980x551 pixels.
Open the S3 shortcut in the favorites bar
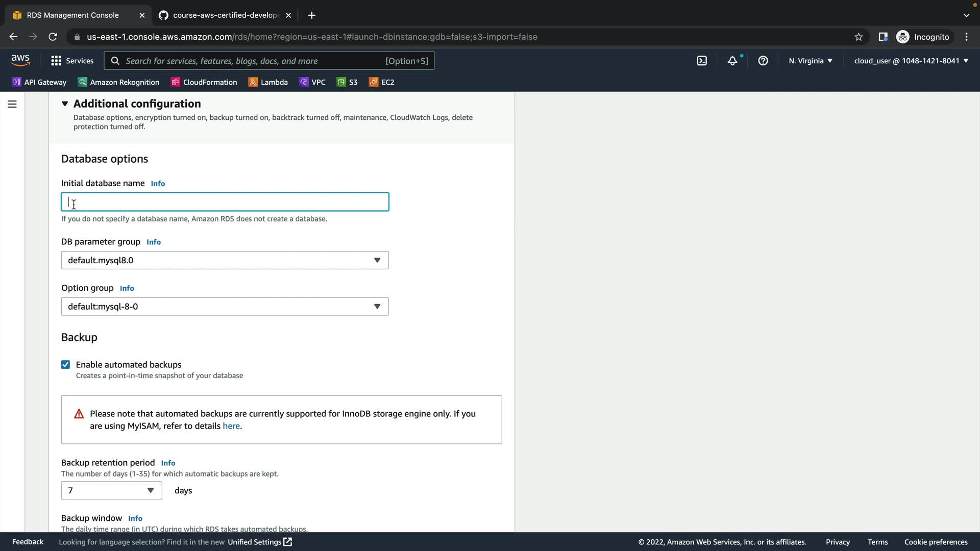(347, 82)
